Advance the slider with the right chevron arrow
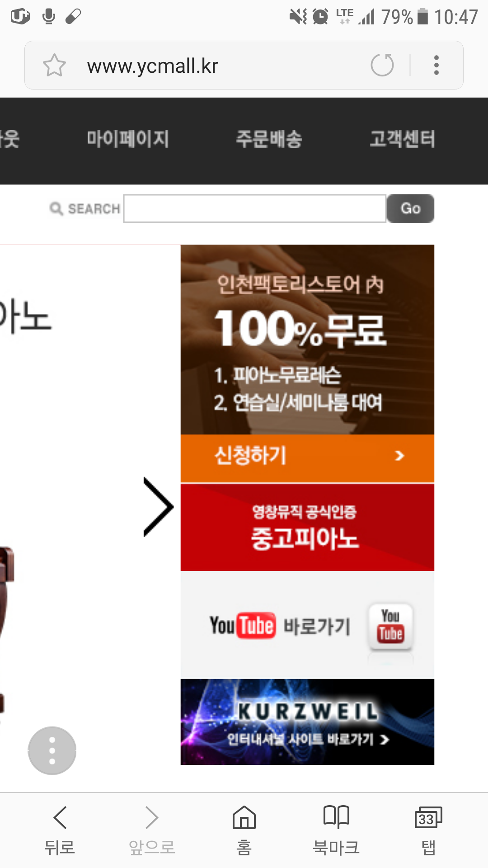The image size is (488, 868). coord(158,507)
